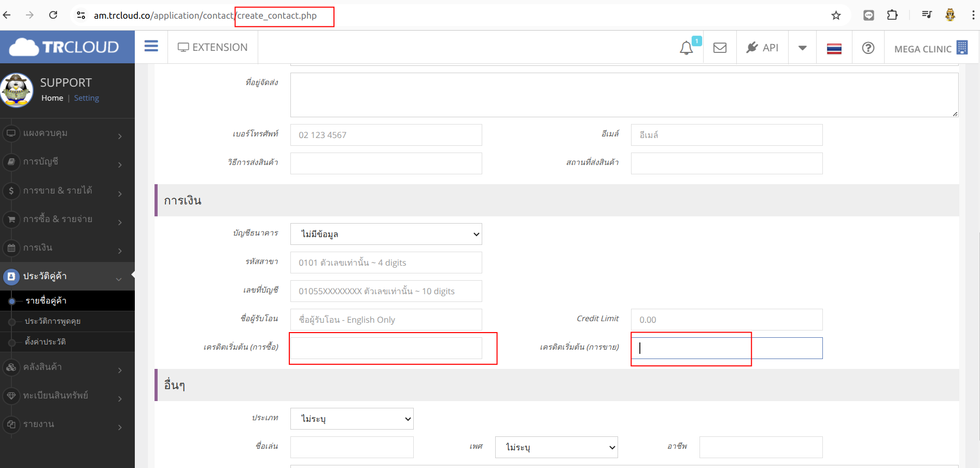Select the รายชื่อคู่ค้า submenu item

tap(67, 301)
